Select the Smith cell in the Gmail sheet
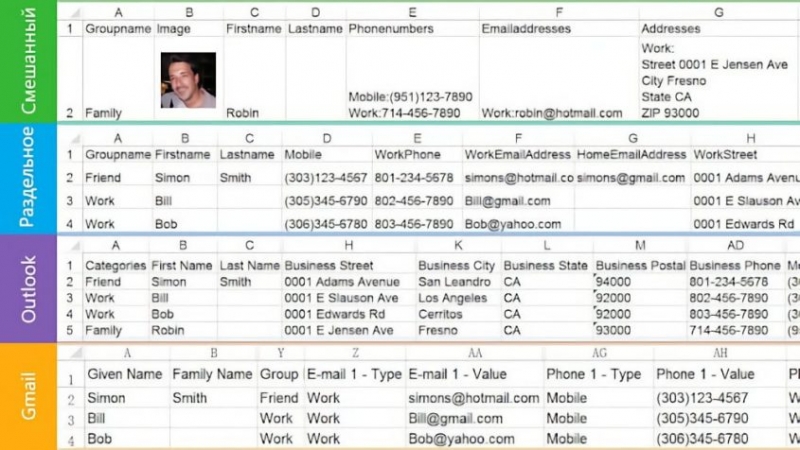This screenshot has height=450, width=800. click(213, 398)
